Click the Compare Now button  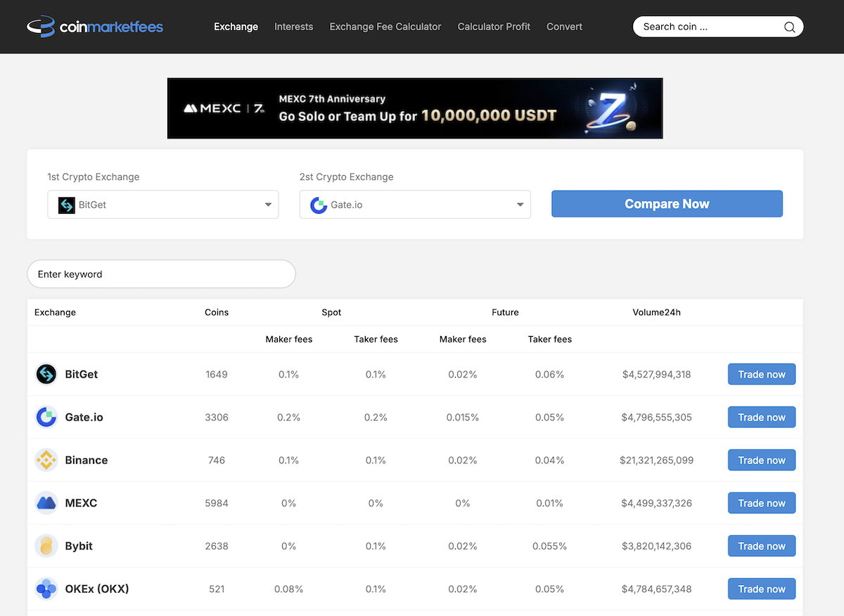point(667,204)
